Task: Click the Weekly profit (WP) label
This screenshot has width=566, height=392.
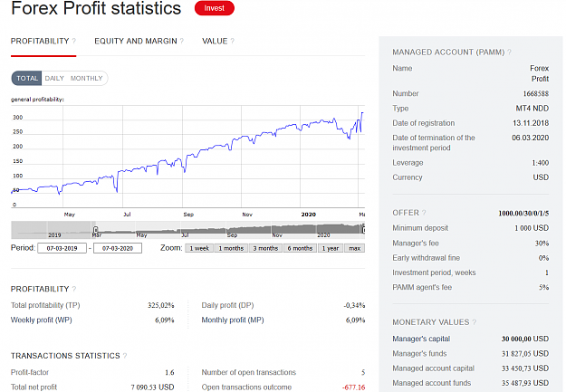Action: (x=42, y=320)
